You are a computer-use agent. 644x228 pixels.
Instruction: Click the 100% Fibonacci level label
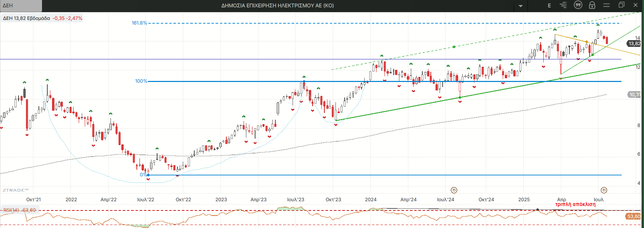[x=141, y=81]
